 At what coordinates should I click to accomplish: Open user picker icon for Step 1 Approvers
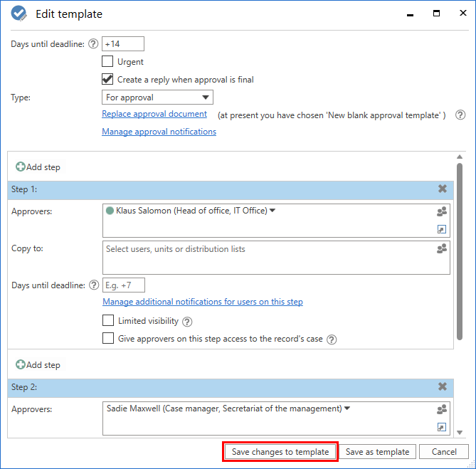442,211
